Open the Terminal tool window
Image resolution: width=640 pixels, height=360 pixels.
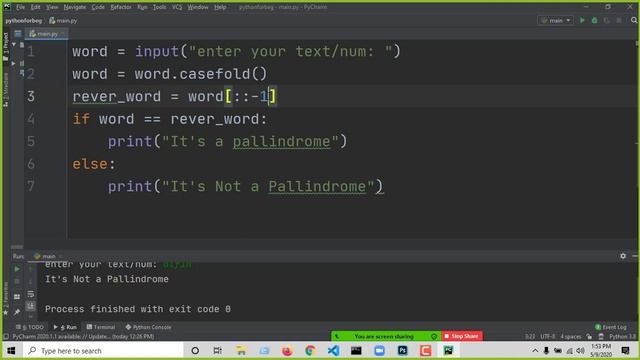[101, 327]
